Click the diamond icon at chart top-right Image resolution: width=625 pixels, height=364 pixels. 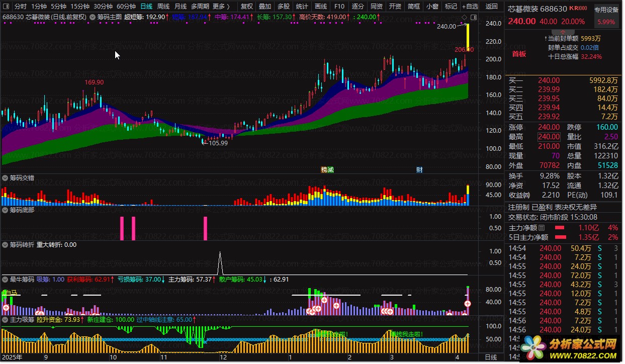pyautogui.click(x=464, y=17)
